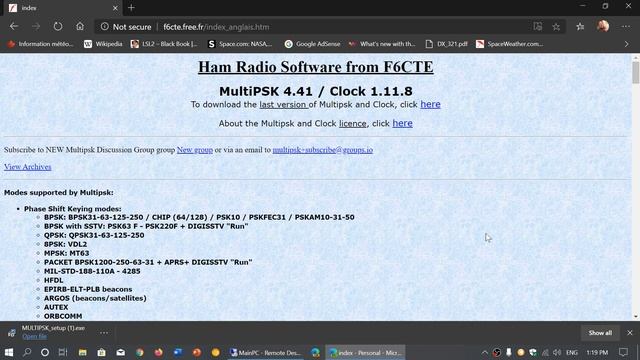This screenshot has width=640, height=360.
Task: Show hidden system tray icons
Action: coord(484,352)
